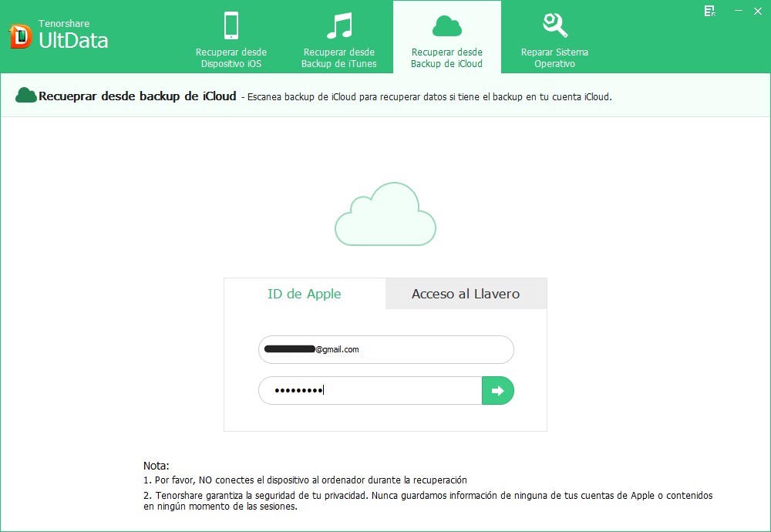Click the green cloud icon beside the heading

[26, 96]
